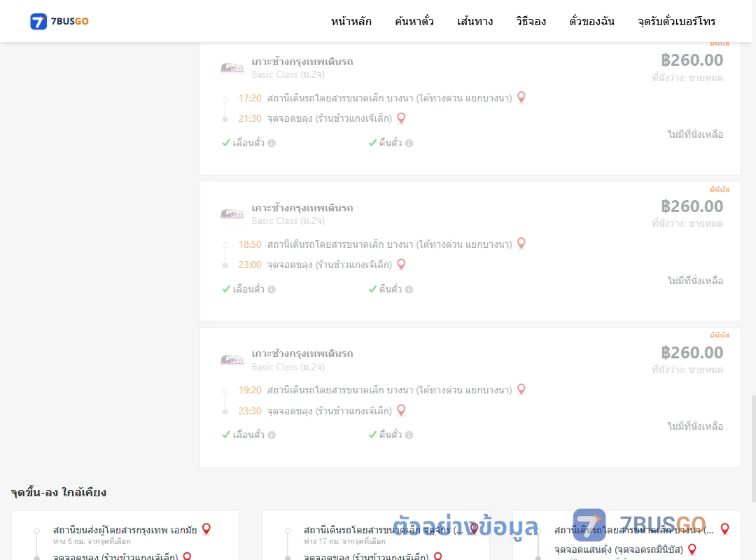Click the 17:20 departure time
756x560 pixels.
click(x=250, y=99)
